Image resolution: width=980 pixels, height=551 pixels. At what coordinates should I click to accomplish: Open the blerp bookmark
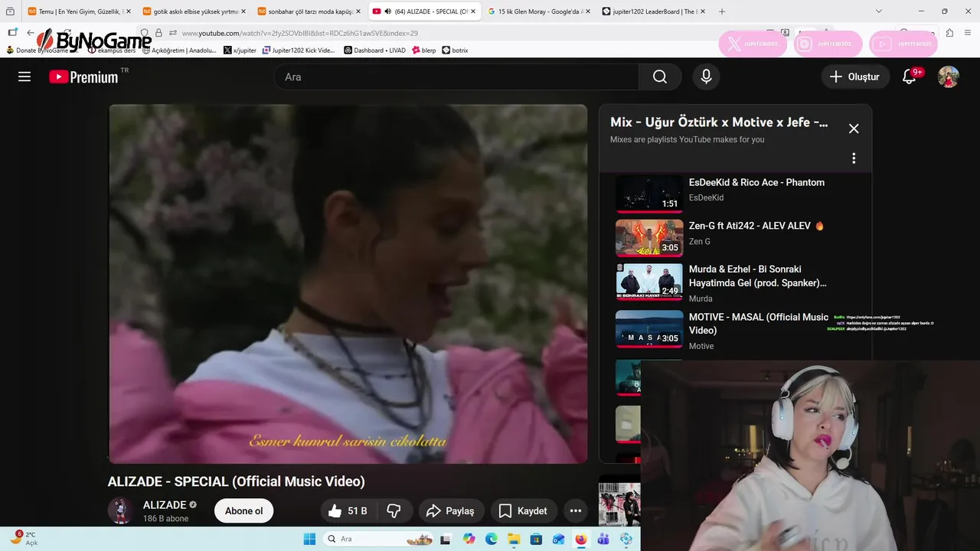click(x=424, y=51)
